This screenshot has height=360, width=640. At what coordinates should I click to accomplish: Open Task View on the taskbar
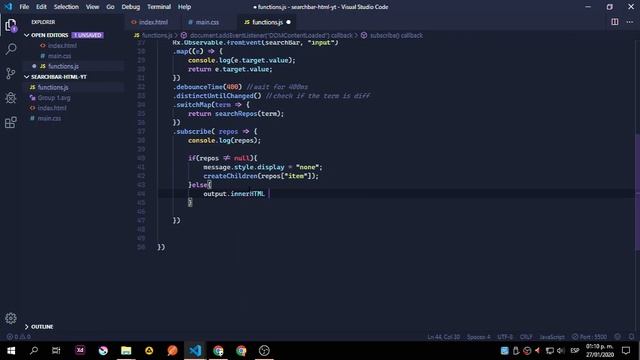click(56, 351)
